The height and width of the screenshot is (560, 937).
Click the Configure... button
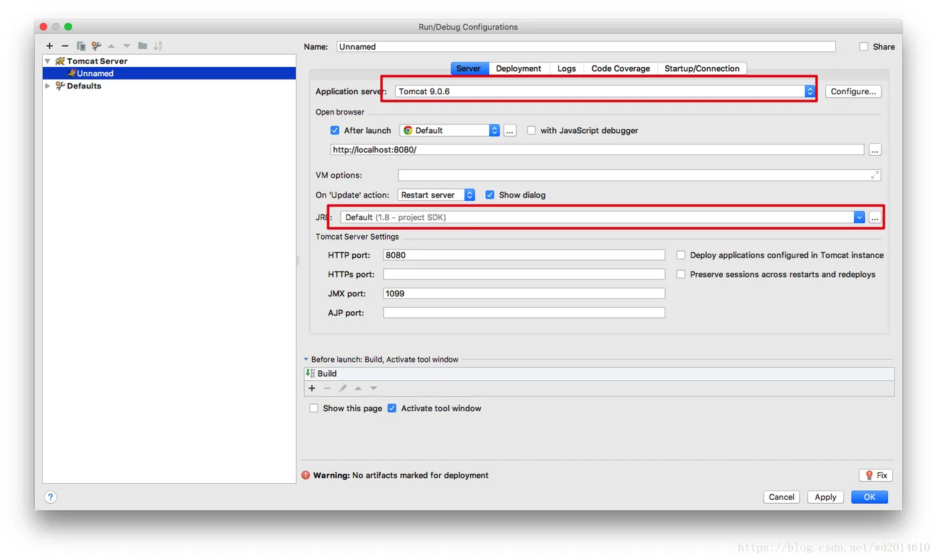tap(853, 91)
